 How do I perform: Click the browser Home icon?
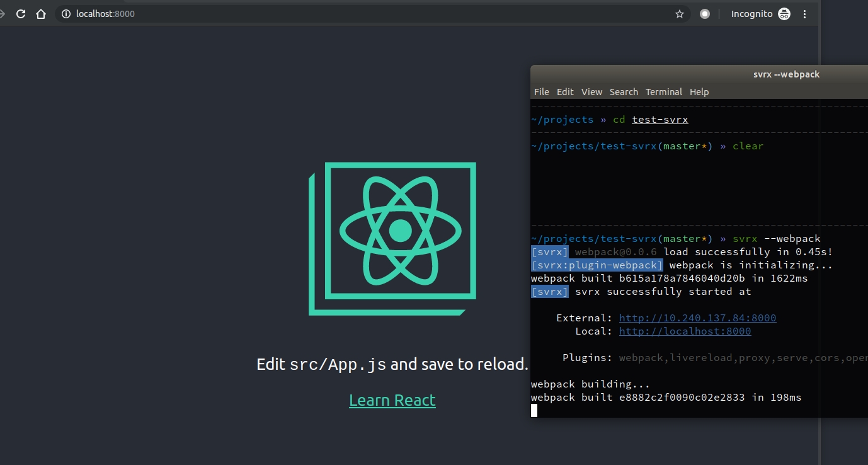coord(41,14)
